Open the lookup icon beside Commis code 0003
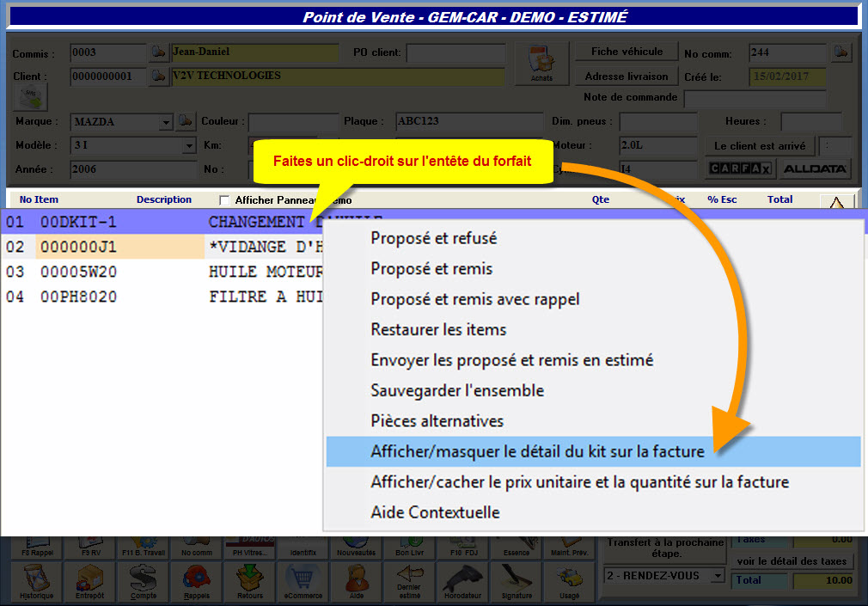Viewport: 868px width, 606px height. (158, 52)
